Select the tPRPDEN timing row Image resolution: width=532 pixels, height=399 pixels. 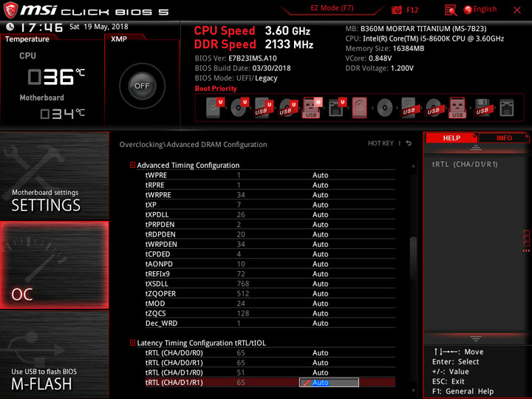tap(270, 225)
